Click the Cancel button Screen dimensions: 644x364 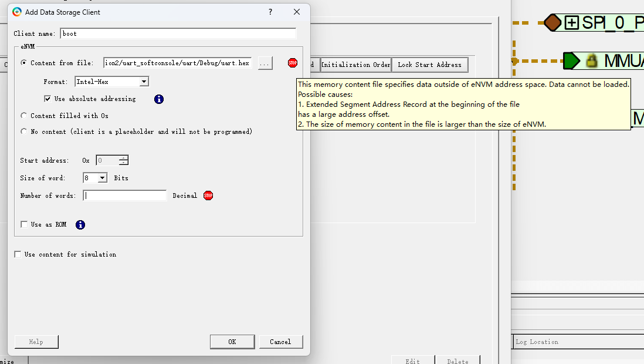[x=280, y=342]
